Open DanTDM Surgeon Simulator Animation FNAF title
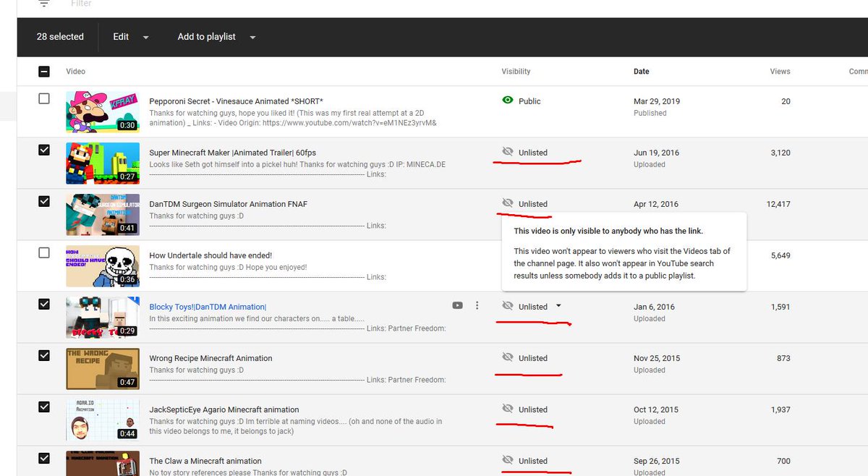This screenshot has width=868, height=476. [228, 204]
